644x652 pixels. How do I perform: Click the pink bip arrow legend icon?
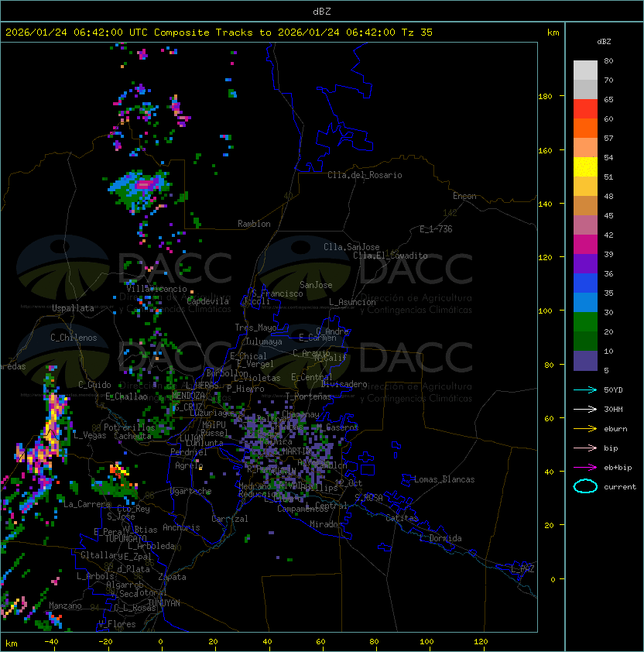[x=585, y=448]
